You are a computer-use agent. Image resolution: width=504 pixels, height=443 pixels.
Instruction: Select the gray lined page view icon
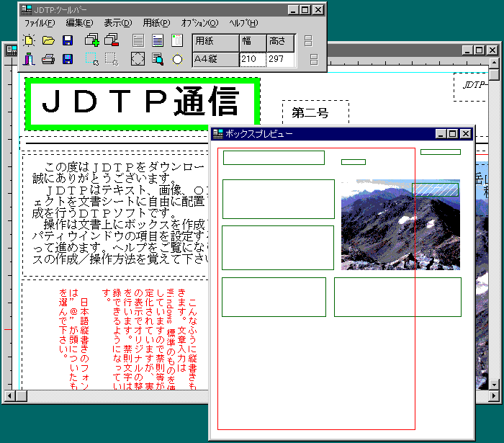[138, 41]
